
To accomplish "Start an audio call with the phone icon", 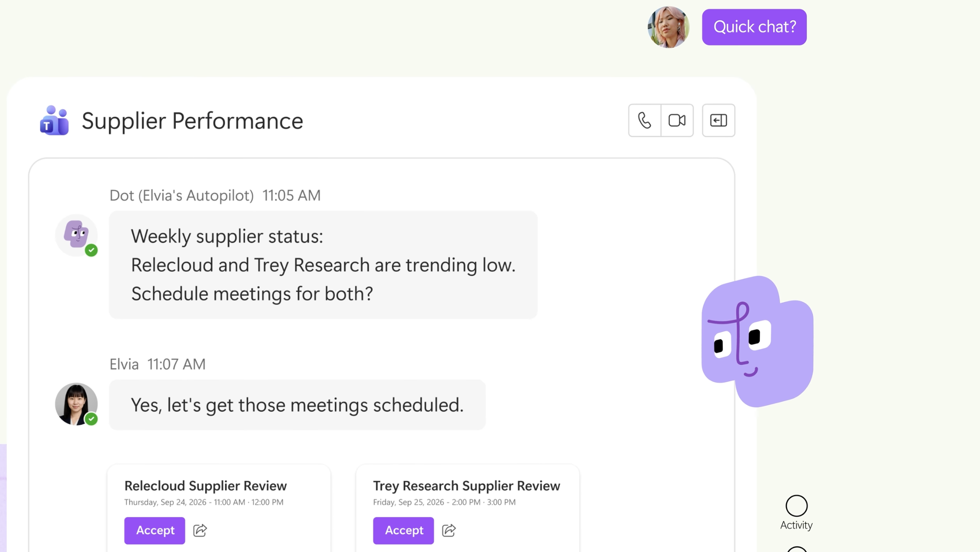I will tap(644, 120).
